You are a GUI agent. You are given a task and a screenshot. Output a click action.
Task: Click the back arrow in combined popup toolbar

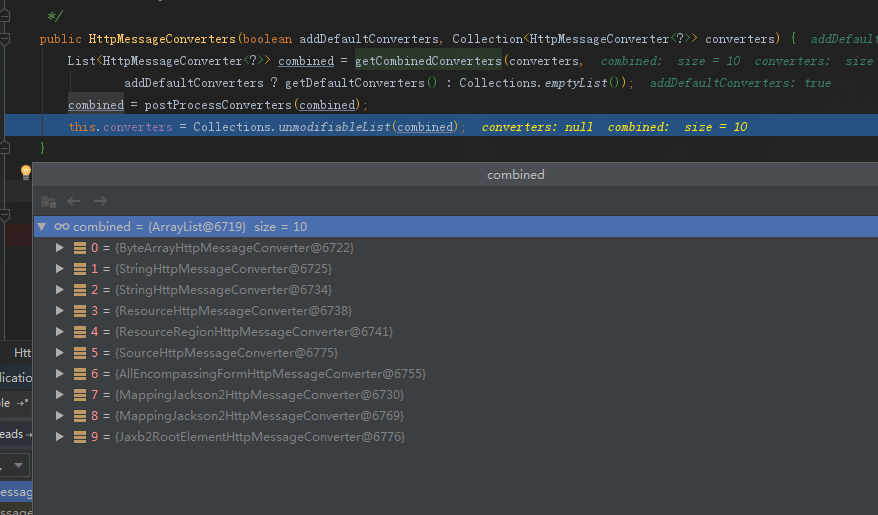point(73,201)
